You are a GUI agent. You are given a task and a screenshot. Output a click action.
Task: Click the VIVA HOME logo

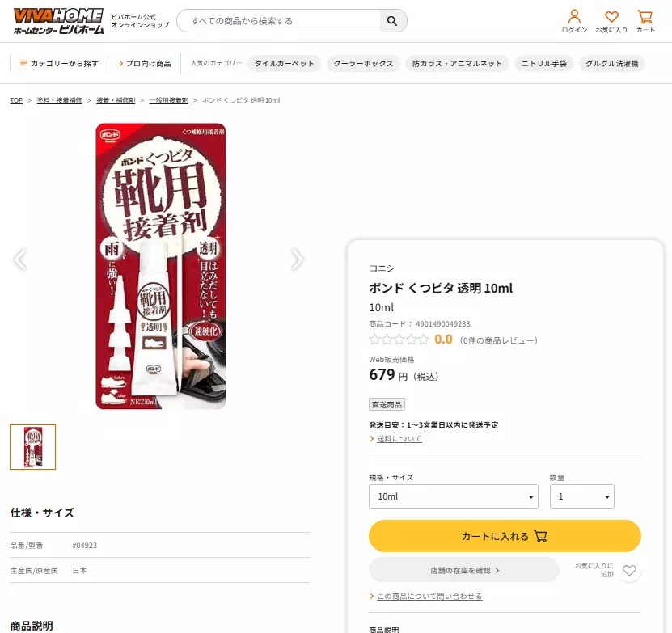[x=57, y=21]
